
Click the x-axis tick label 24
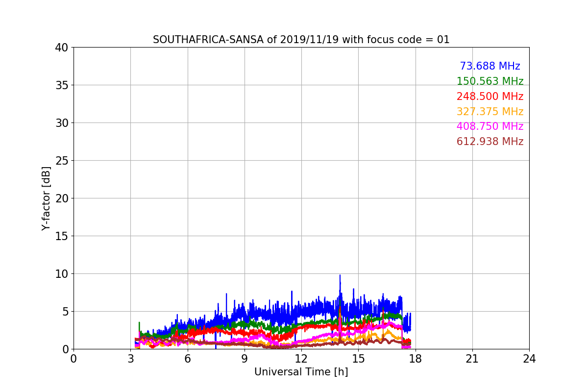coord(529,359)
